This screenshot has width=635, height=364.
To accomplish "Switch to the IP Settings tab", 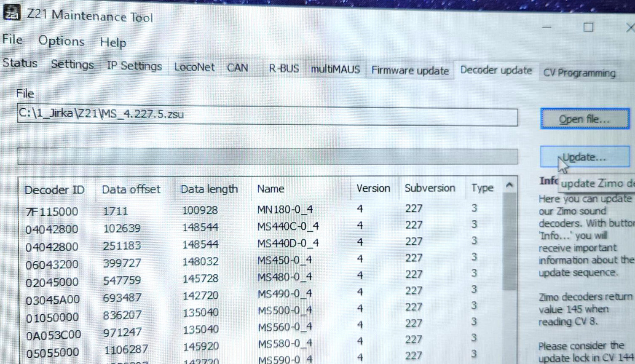I will coord(134,66).
